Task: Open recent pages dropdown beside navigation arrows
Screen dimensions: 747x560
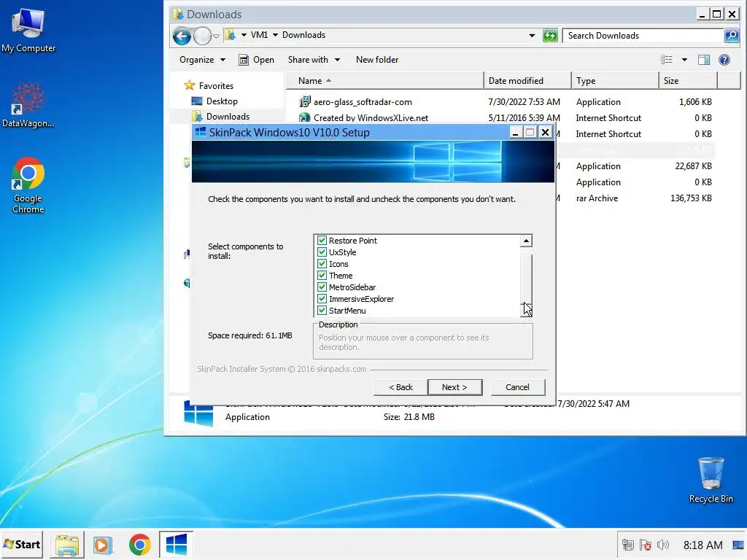Action: point(216,36)
